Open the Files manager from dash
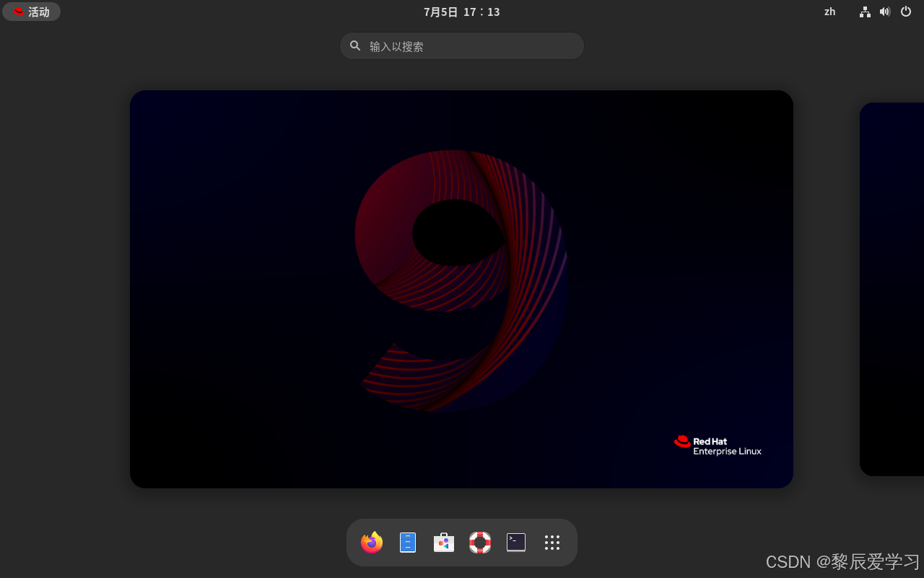This screenshot has width=924, height=578. coord(408,543)
